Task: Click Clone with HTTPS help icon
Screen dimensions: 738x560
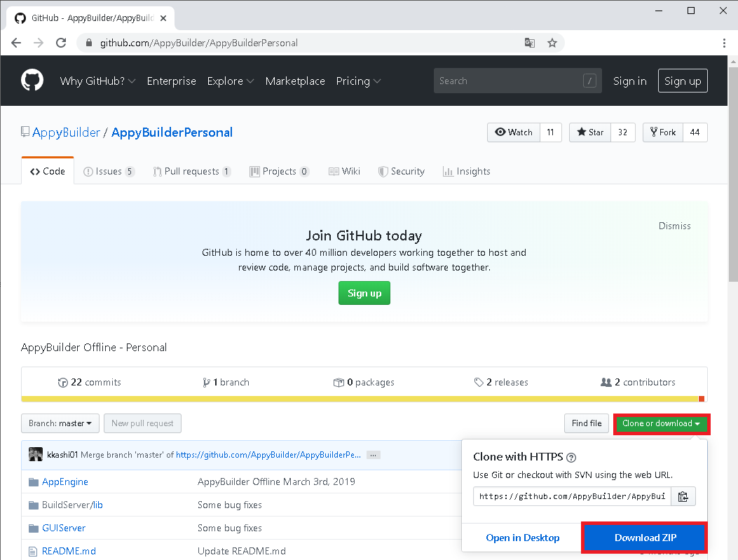Action: [x=571, y=458]
